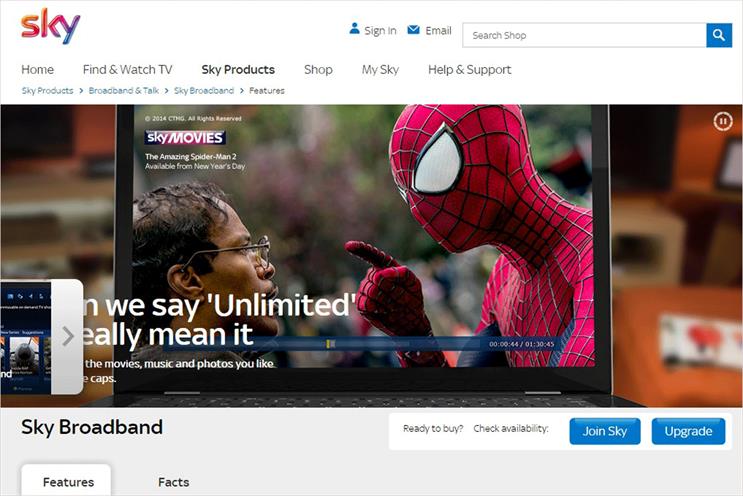Click the Sky Broadband breadcrumb link

click(204, 90)
